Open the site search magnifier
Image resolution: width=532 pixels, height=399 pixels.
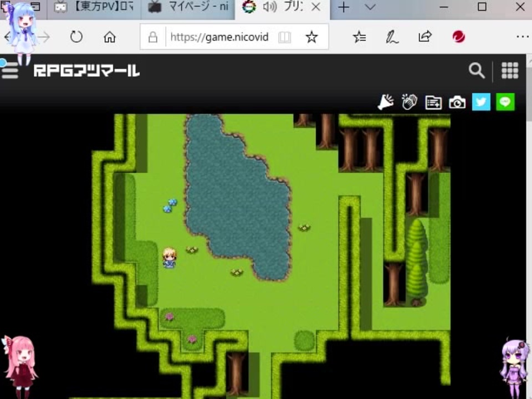(477, 70)
